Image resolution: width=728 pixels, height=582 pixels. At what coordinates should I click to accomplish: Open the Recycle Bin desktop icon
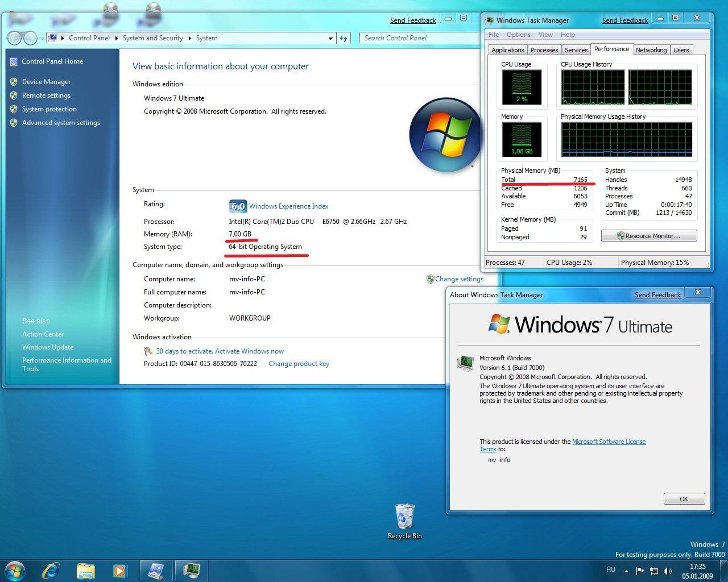pos(404,521)
